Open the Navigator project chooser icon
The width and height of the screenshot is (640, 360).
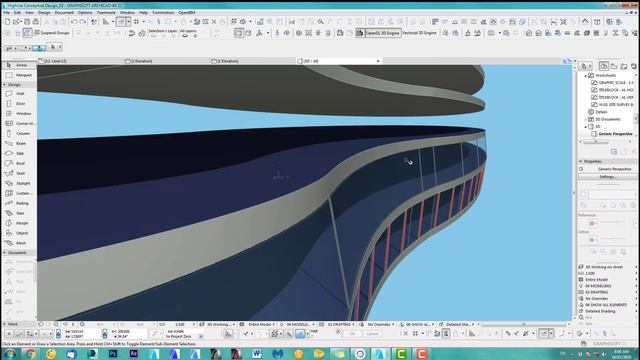584,66
